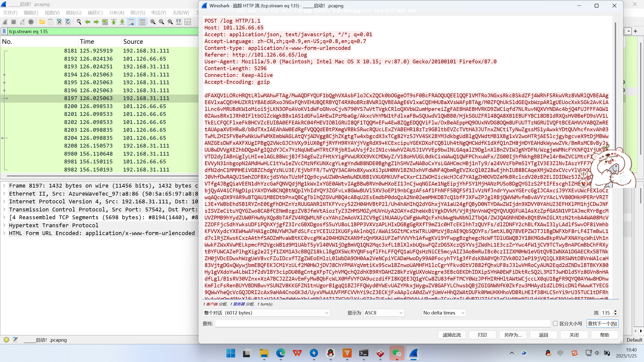The width and height of the screenshot is (644, 362).
Task: Click reload capture file icon
Action: click(x=68, y=22)
